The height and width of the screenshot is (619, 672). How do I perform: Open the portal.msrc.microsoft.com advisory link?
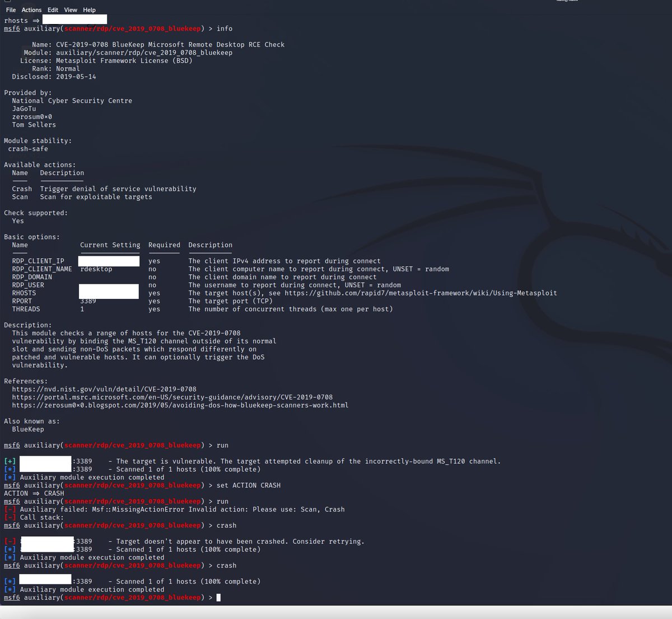point(172,397)
